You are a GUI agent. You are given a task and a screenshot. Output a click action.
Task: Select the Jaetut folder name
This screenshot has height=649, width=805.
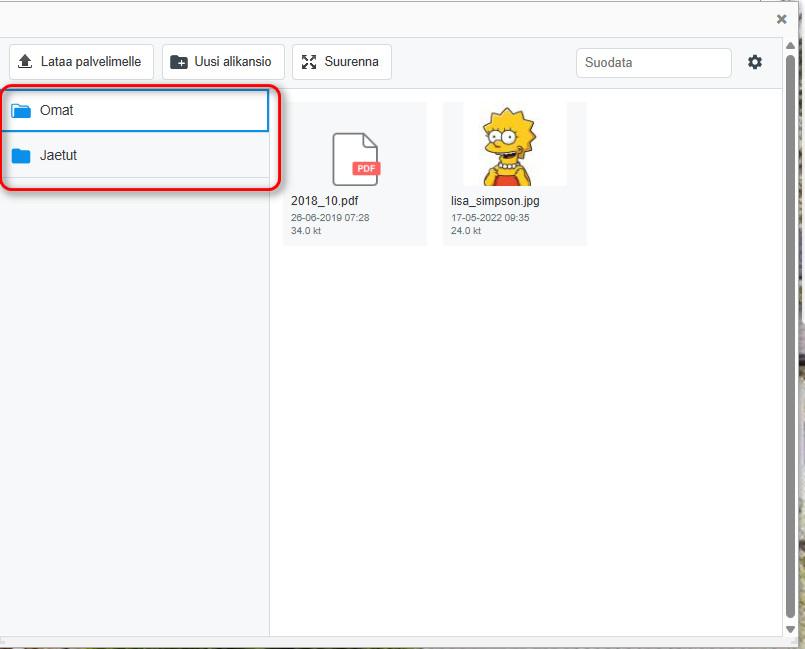(59, 155)
